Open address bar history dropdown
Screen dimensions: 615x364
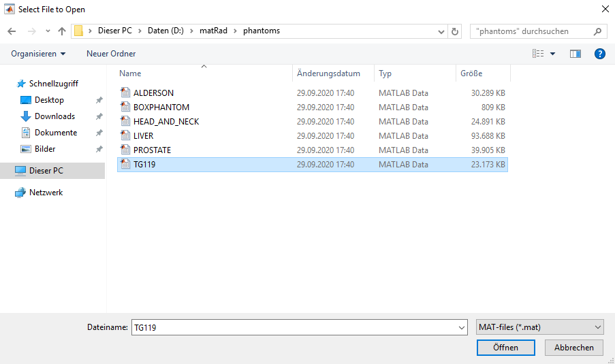click(x=441, y=31)
